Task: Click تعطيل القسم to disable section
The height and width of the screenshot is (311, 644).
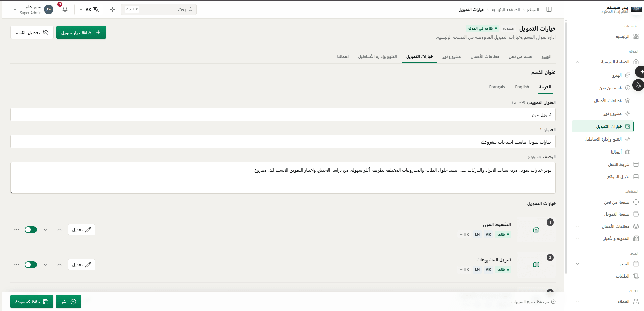Action: pyautogui.click(x=32, y=32)
